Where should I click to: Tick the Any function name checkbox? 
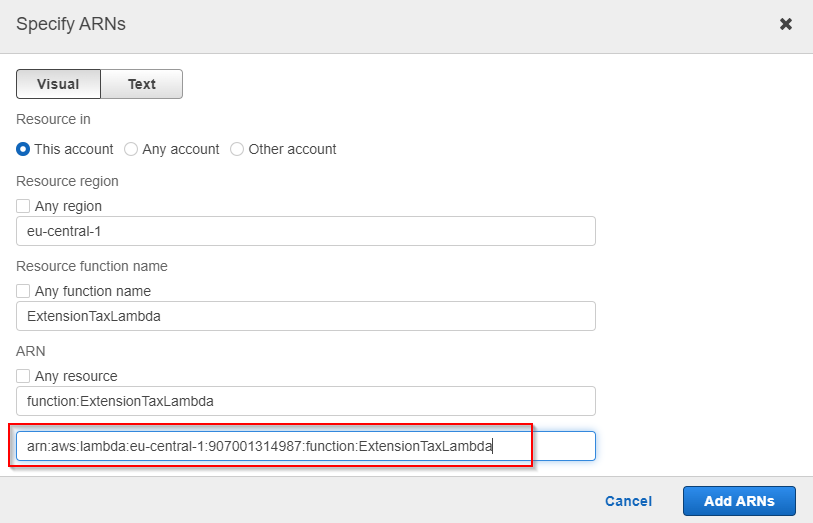coord(23,291)
